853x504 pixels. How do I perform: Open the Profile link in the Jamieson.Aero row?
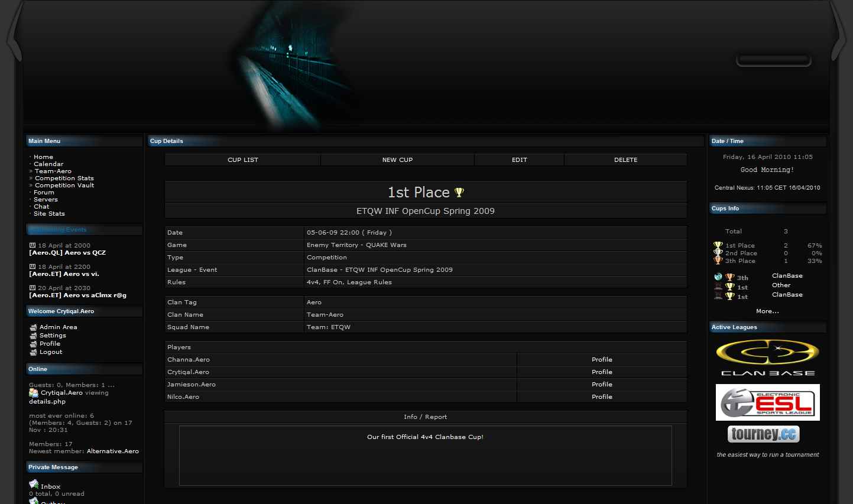point(602,385)
